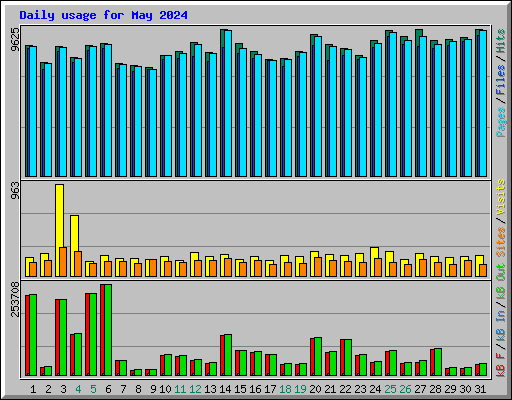Click the green kB Out bar for day 28
The image size is (512, 400).
(x=438, y=362)
